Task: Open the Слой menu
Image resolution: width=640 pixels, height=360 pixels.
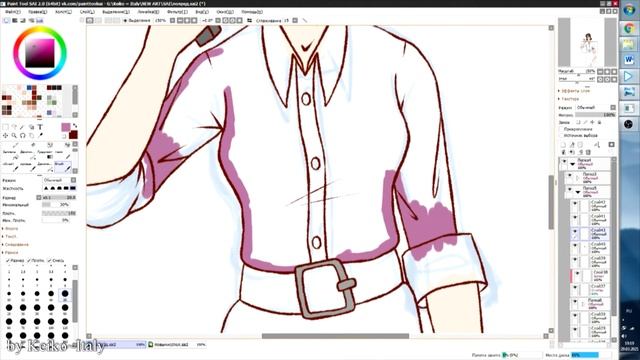Action: 87,12
